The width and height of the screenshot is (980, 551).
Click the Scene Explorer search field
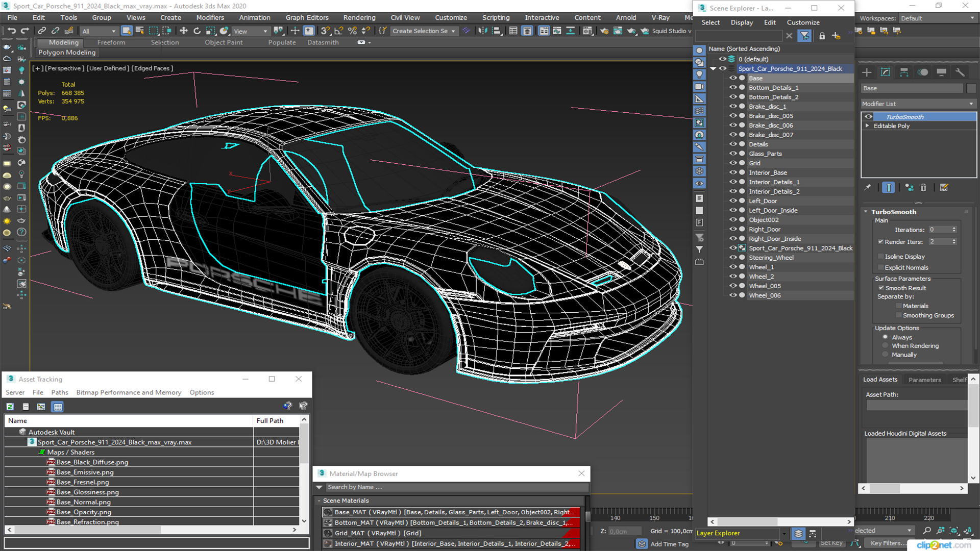pyautogui.click(x=739, y=36)
